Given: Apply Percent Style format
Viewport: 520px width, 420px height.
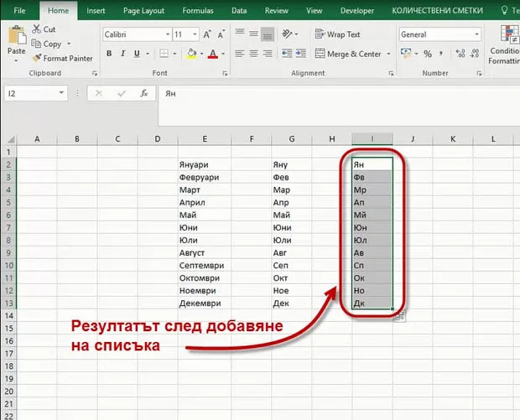Looking at the screenshot, I should click(x=428, y=54).
